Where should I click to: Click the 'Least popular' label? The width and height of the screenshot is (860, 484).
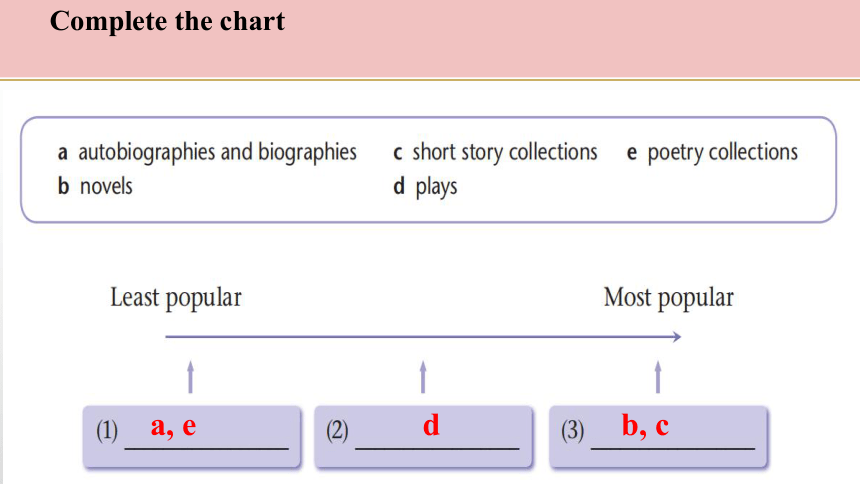tap(176, 298)
